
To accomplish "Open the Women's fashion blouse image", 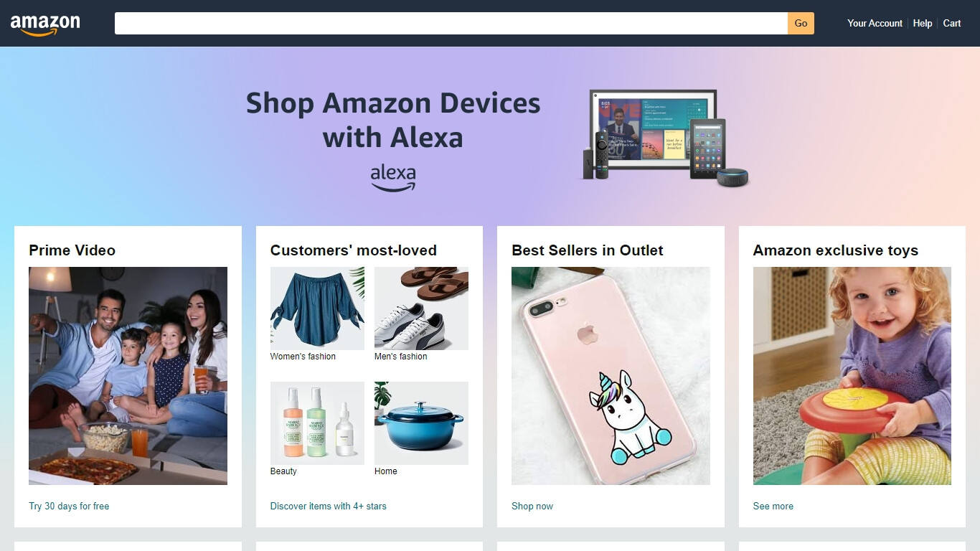I will [317, 309].
